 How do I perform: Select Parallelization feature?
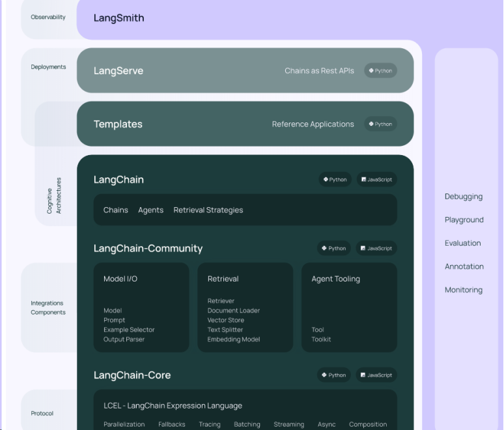tap(124, 425)
